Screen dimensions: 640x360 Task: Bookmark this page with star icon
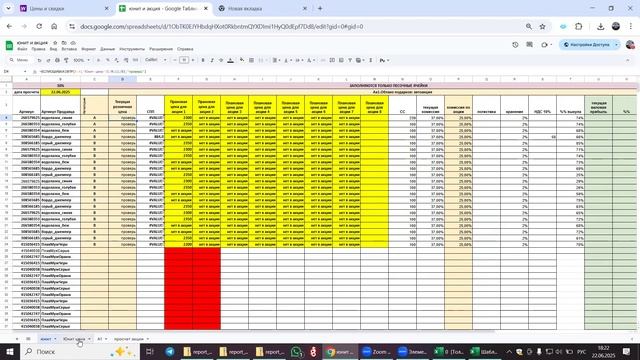pos(542,27)
